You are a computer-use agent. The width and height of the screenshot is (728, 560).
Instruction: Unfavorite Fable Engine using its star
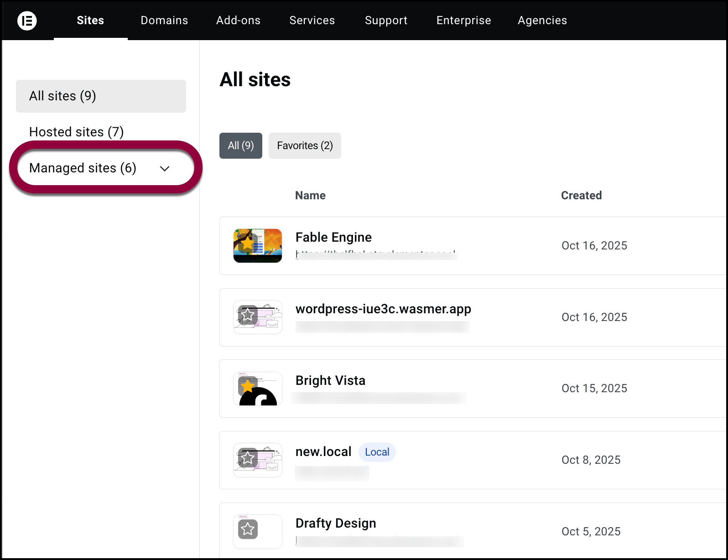(248, 243)
